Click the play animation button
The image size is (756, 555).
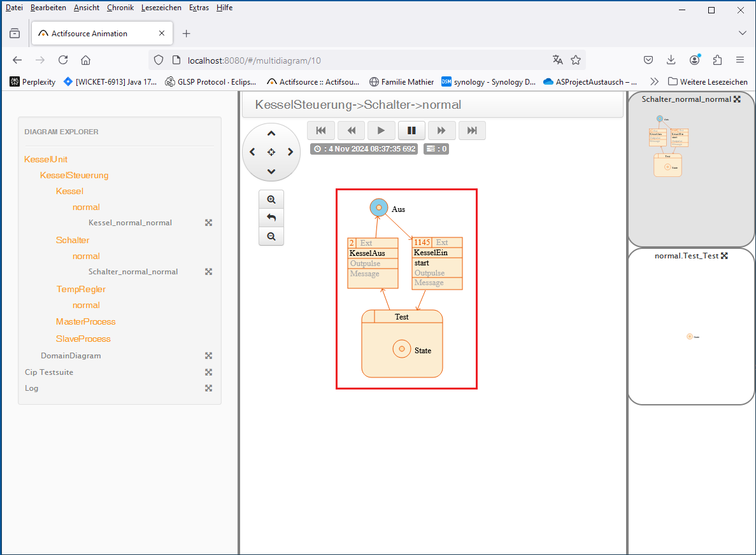[381, 130]
